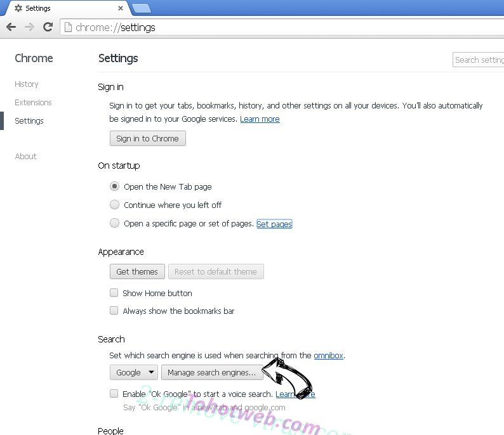
Task: Open the Set pages link
Action: point(274,224)
